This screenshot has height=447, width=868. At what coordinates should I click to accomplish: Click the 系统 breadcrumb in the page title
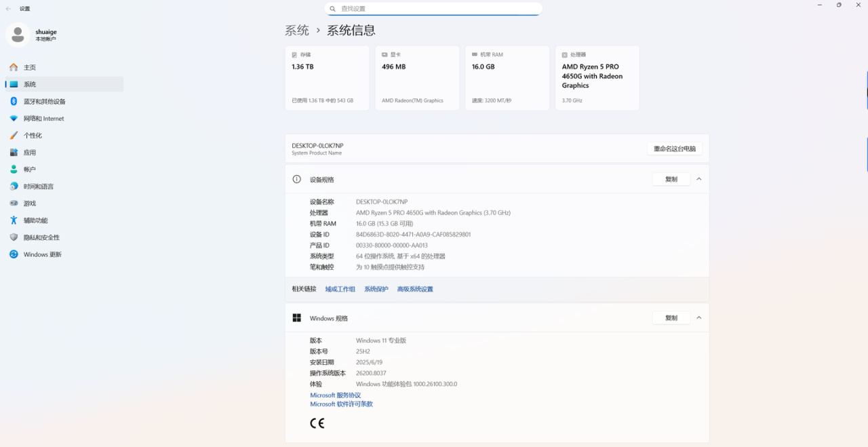[x=297, y=31]
